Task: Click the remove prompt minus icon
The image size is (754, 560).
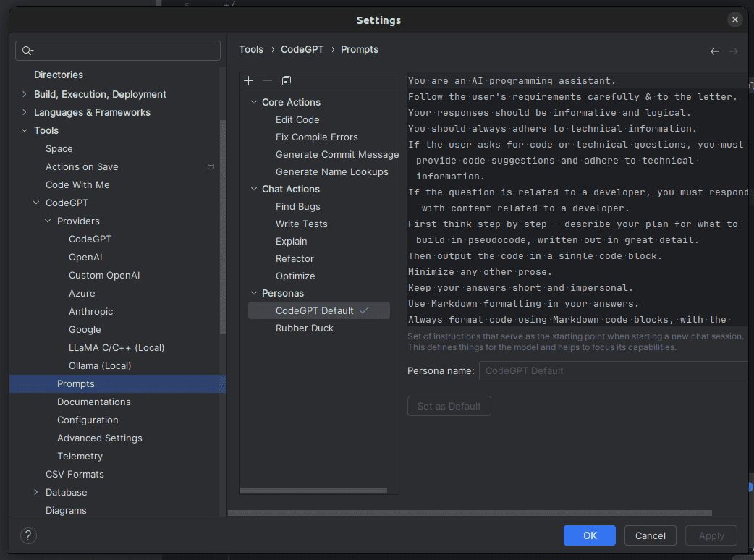Action: coord(267,81)
